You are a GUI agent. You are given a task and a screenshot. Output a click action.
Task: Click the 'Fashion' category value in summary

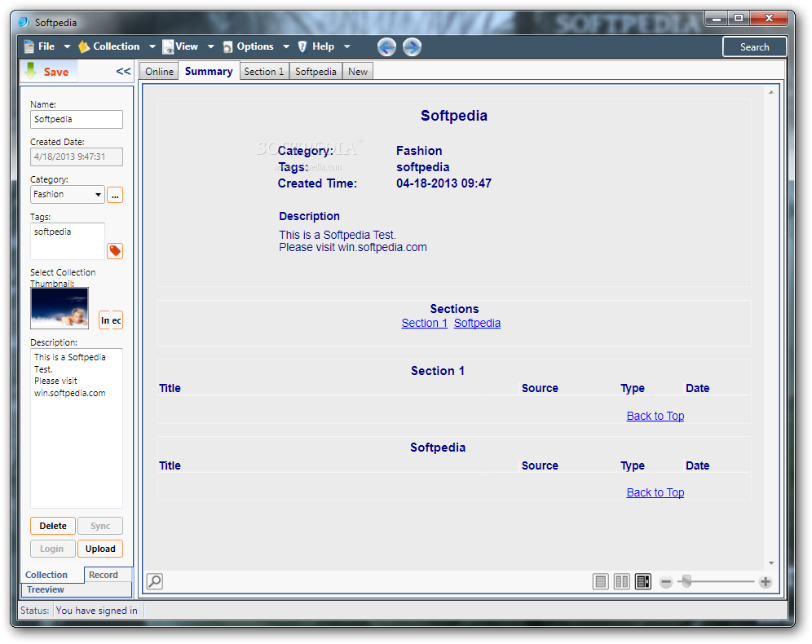tap(419, 151)
